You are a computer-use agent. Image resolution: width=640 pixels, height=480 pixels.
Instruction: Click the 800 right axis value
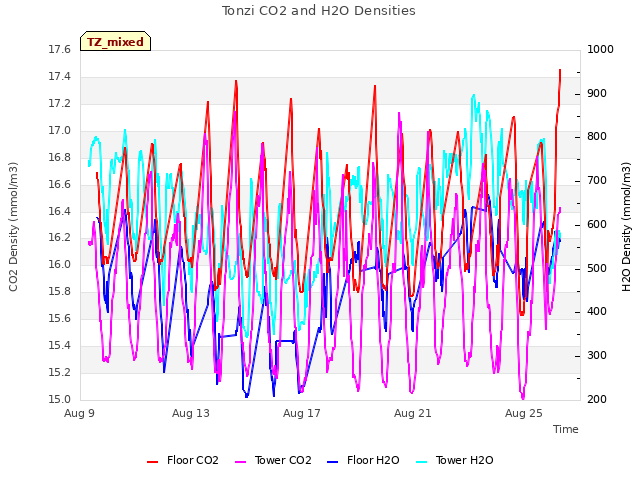tap(597, 137)
